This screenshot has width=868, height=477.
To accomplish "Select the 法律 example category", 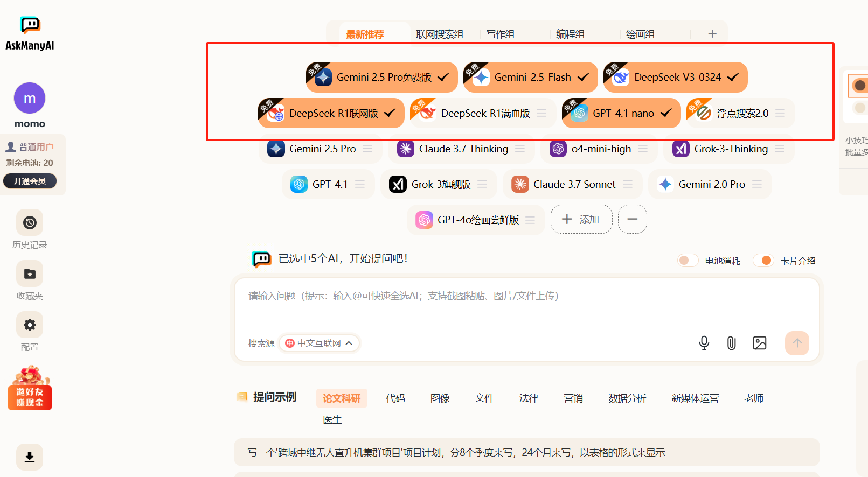I will [529, 398].
